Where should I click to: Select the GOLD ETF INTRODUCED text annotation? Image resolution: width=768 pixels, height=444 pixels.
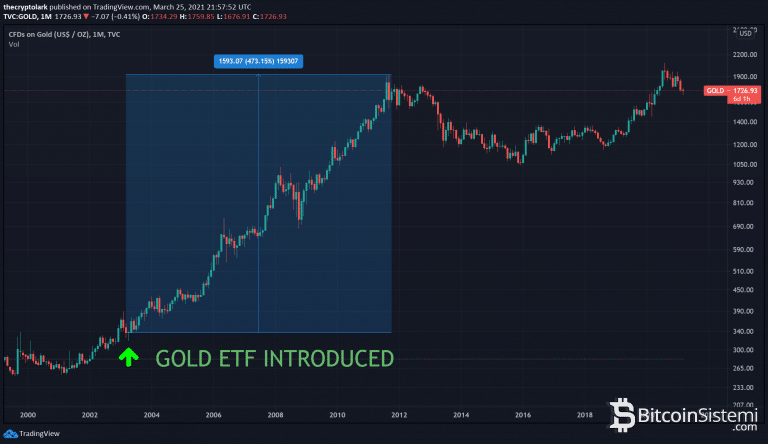pos(274,357)
